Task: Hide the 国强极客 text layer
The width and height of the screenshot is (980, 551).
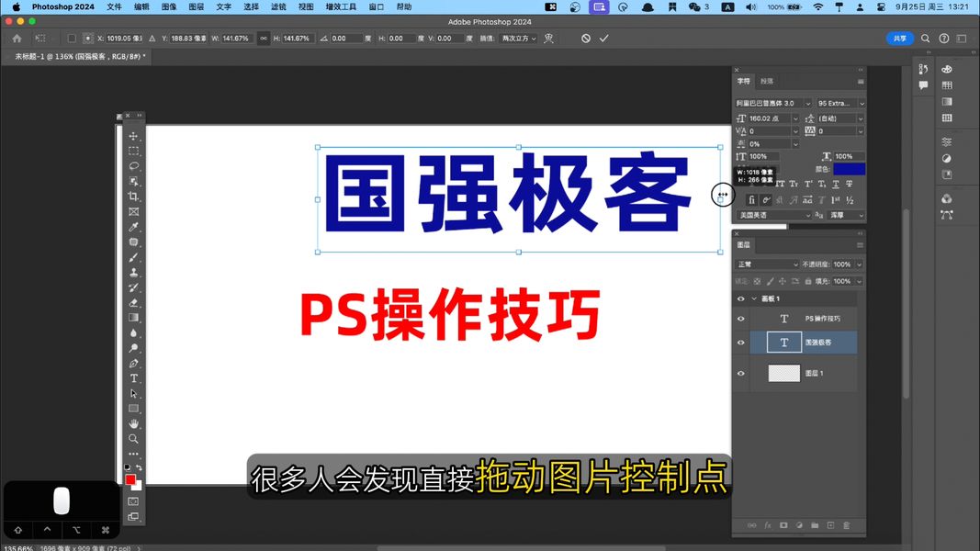Action: pyautogui.click(x=740, y=343)
